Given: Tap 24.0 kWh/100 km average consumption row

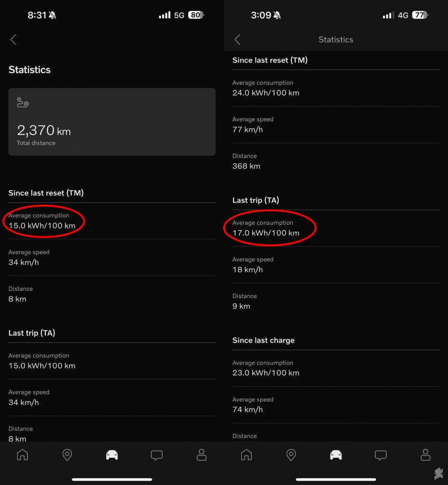Looking at the screenshot, I should click(336, 88).
